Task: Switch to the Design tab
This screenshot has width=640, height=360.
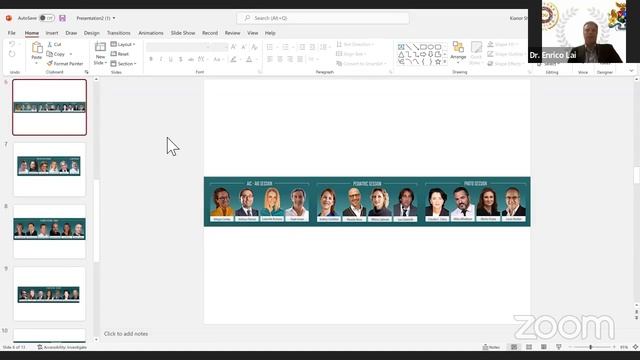Action: click(91, 33)
